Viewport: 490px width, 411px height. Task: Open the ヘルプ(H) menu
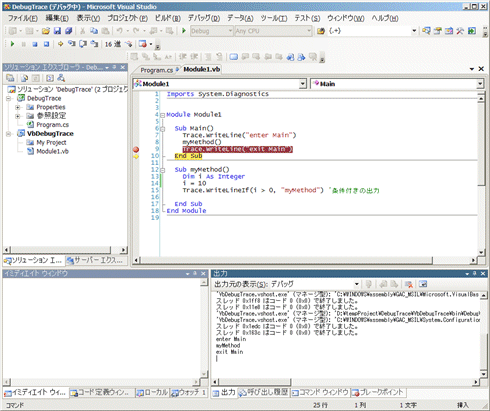click(x=385, y=18)
